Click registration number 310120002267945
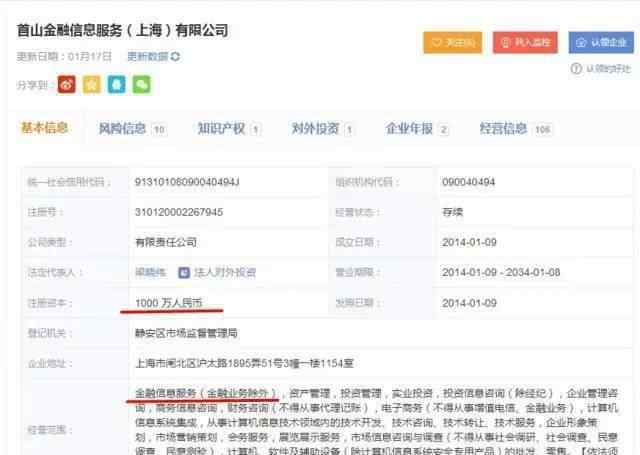640x455 pixels. click(x=179, y=212)
